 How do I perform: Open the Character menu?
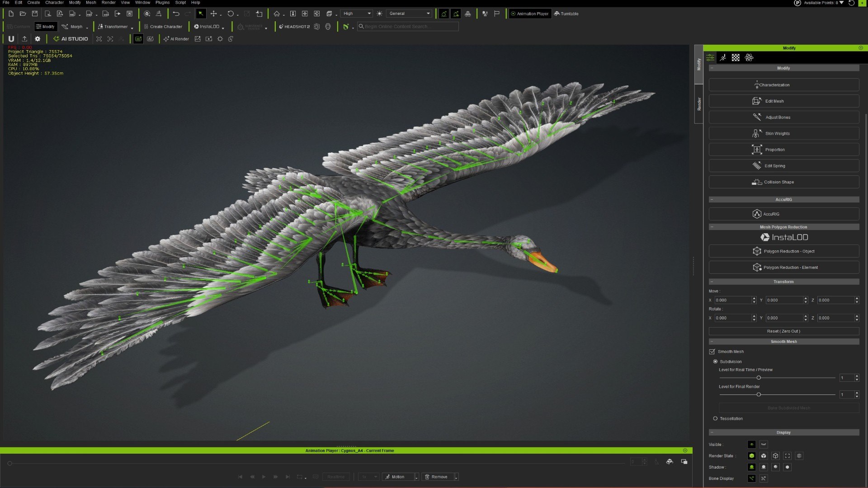(54, 3)
